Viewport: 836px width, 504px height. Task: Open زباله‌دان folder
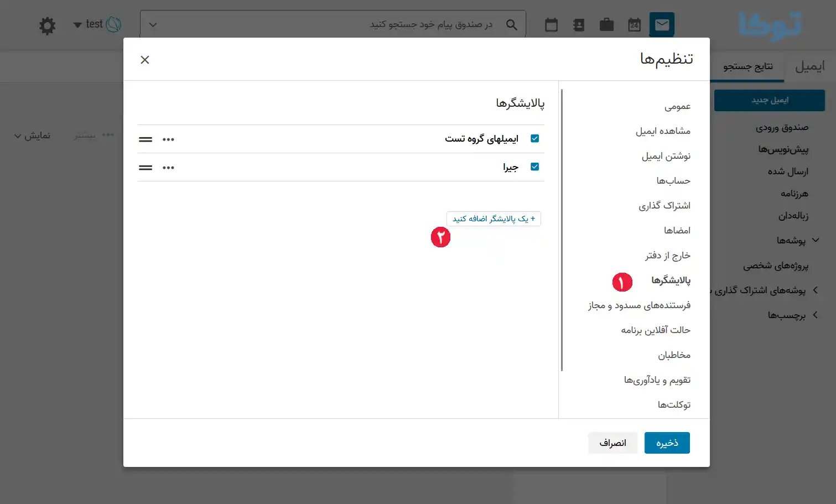(x=793, y=216)
